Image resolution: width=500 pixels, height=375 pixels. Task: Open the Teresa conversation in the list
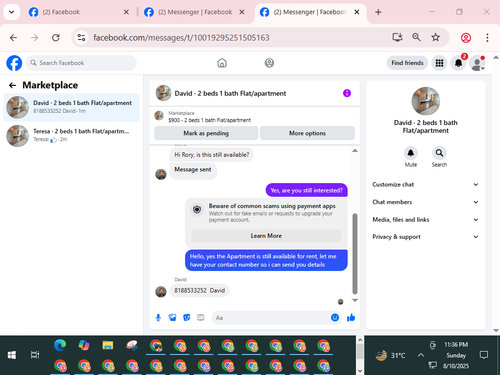pyautogui.click(x=71, y=135)
